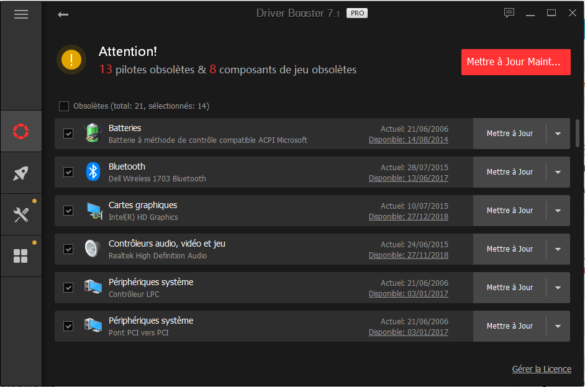Update the Pont PCI vers PCI driver
This screenshot has height=387, width=585.
tap(510, 326)
